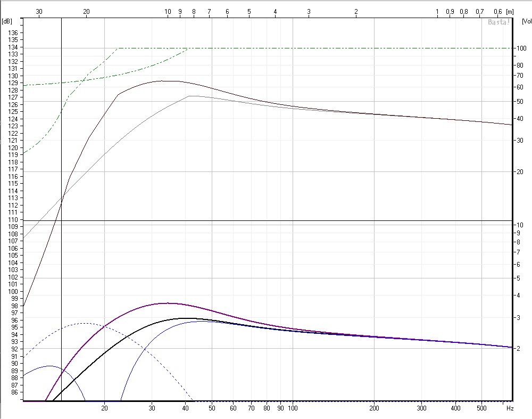Select the 110 label on the dB axis
Image resolution: width=532 pixels, height=419 pixels.
[x=12, y=220]
